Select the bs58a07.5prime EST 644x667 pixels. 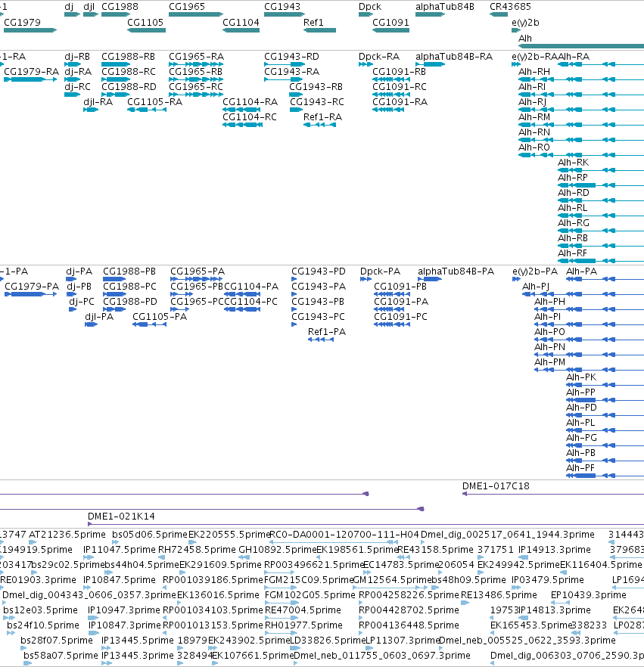28,663
